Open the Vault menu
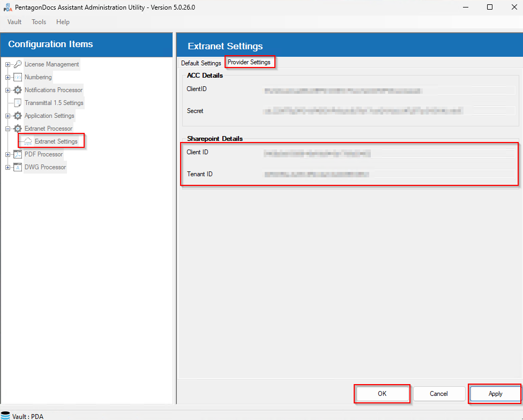This screenshot has width=523, height=420. (14, 22)
